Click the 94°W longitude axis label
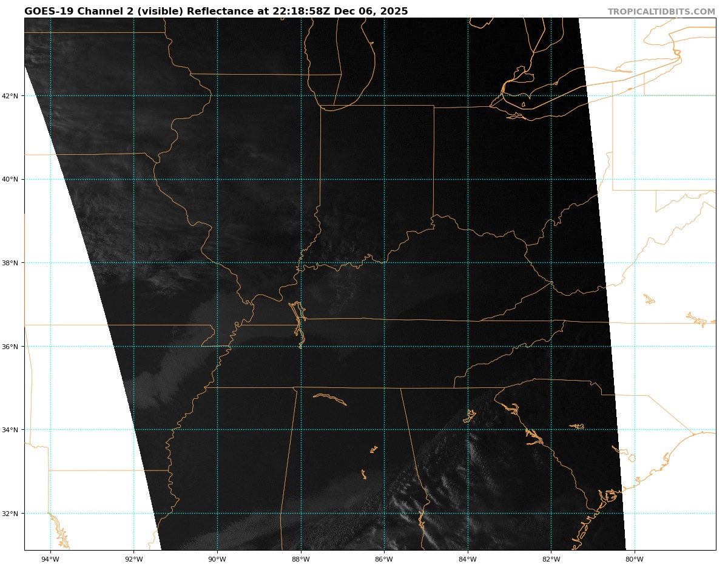The image size is (728, 564). (x=50, y=559)
